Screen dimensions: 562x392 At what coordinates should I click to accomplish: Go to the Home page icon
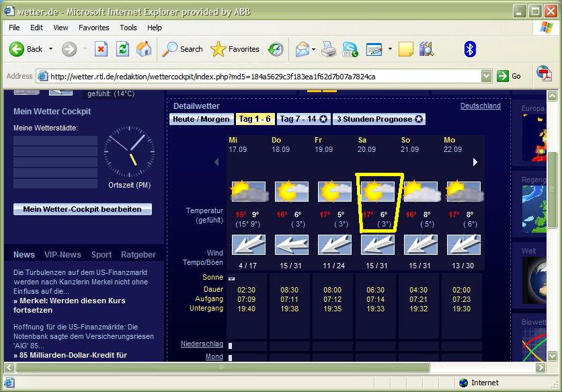(x=144, y=49)
